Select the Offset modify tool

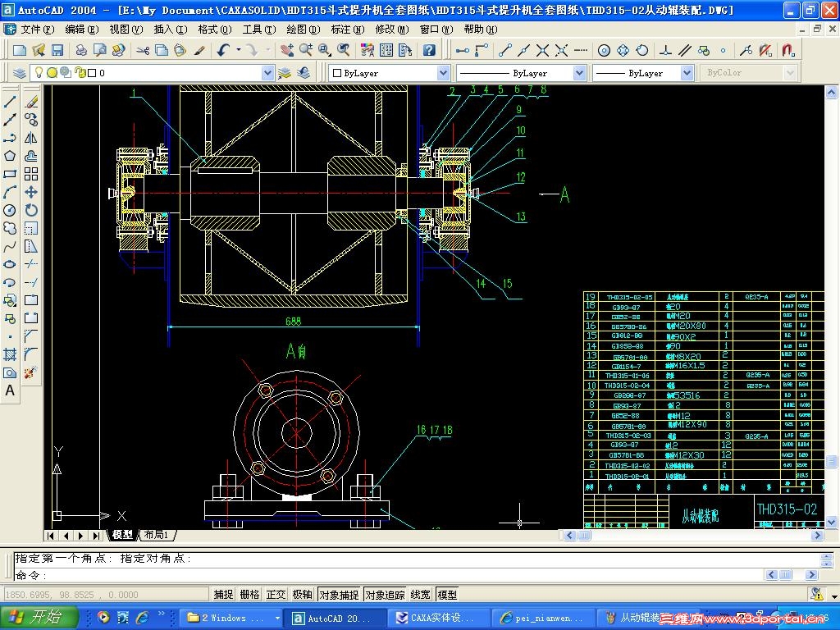click(31, 156)
